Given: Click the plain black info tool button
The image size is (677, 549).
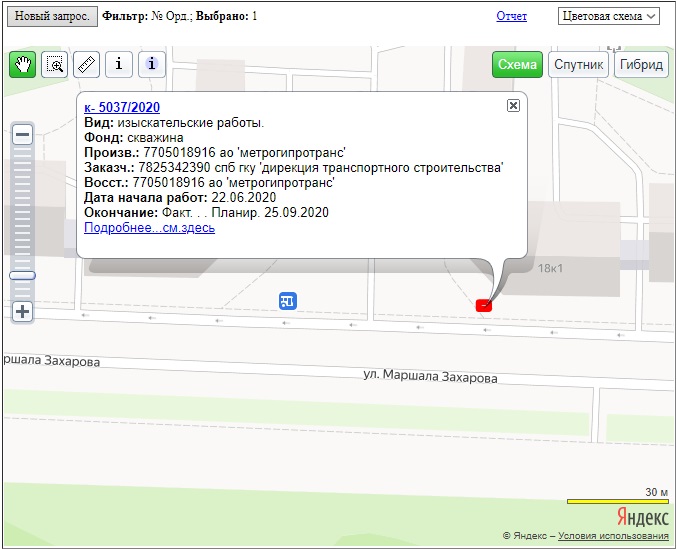Looking at the screenshot, I should click(x=119, y=64).
